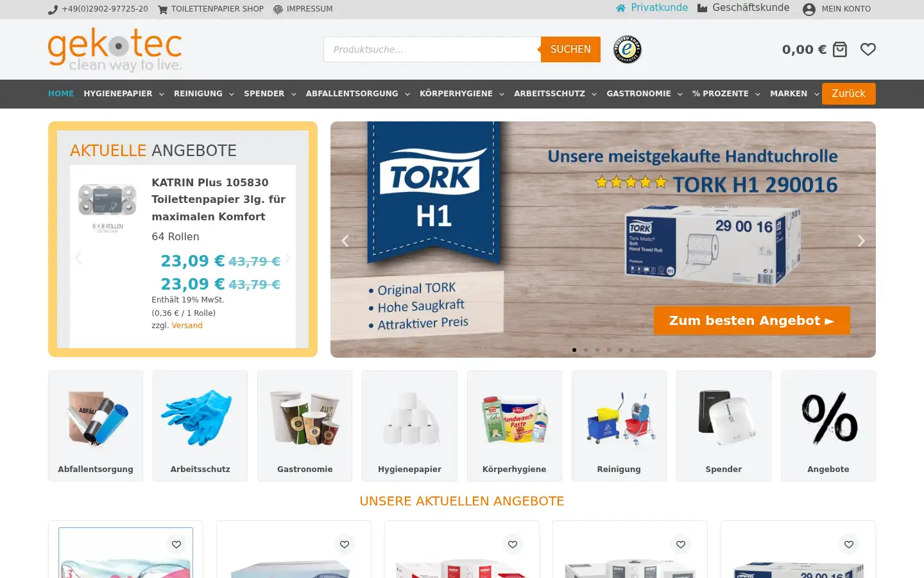Add fourth offer product to wishlist

681,545
